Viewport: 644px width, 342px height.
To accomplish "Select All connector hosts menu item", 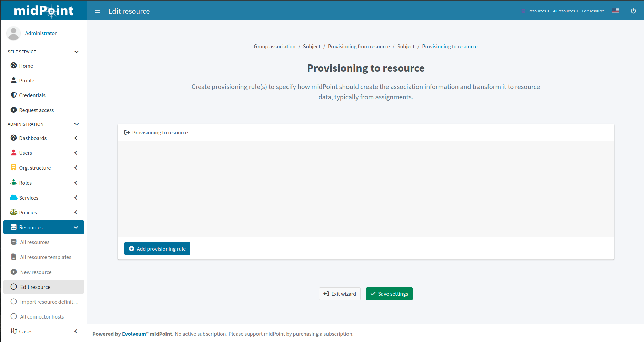I will 42,316.
